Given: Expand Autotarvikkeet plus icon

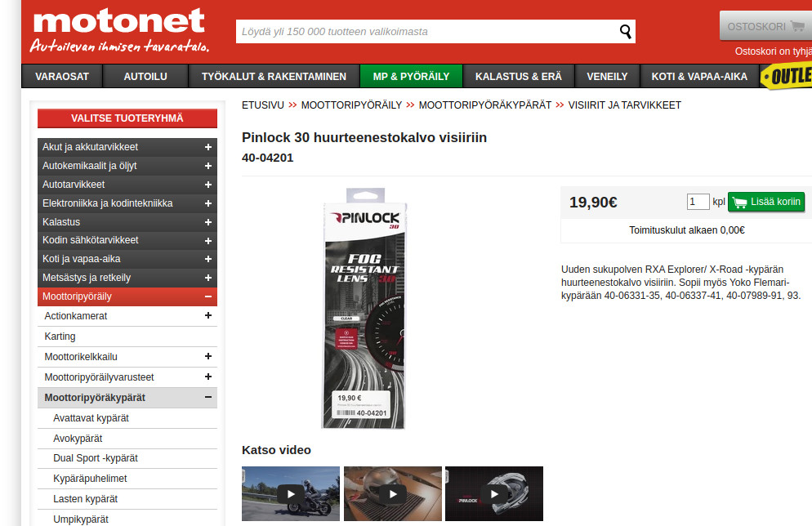Looking at the screenshot, I should click(208, 185).
